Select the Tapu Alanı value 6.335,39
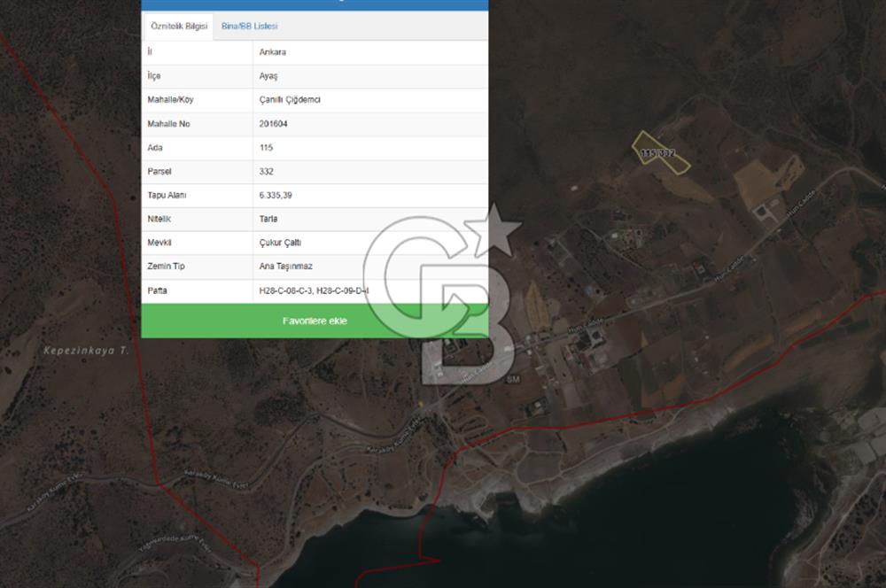 [276, 196]
